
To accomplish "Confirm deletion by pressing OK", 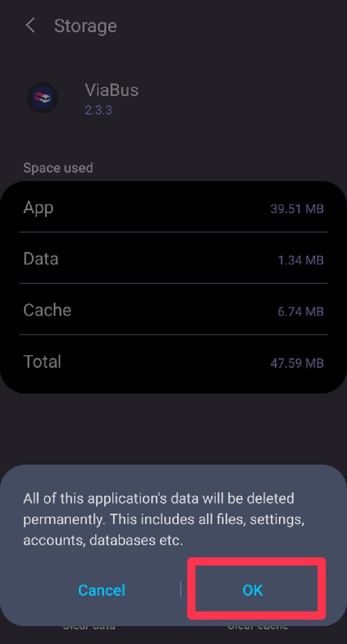I will tap(253, 590).
